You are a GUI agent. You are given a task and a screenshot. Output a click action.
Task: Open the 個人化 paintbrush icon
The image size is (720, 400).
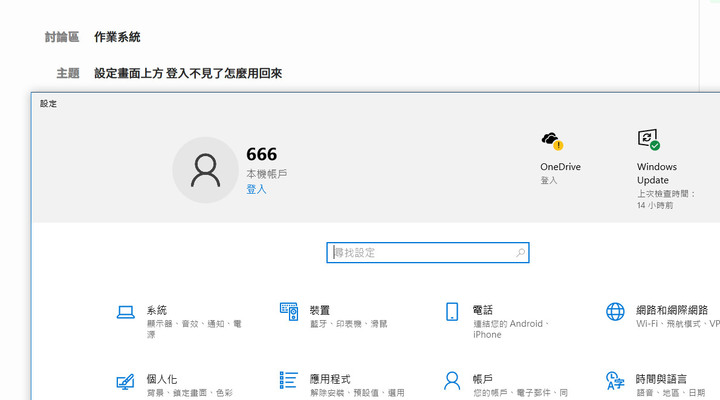tap(125, 381)
